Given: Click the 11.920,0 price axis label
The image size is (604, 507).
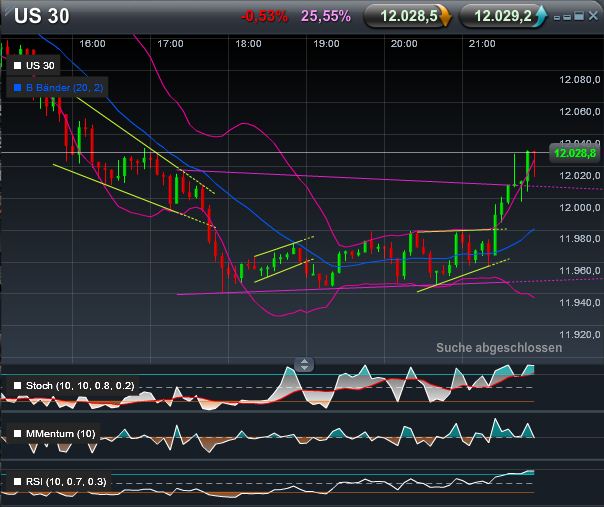Looking at the screenshot, I should point(580,334).
